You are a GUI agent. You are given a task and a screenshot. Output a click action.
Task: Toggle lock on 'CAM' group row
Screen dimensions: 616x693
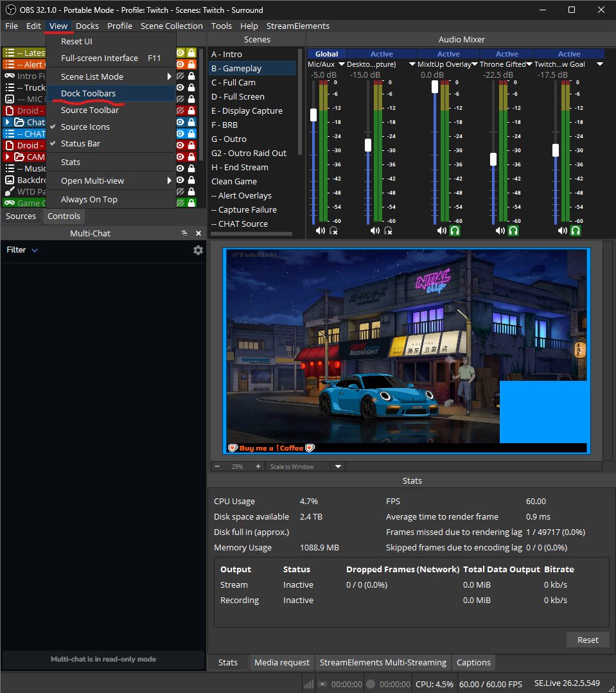click(191, 157)
